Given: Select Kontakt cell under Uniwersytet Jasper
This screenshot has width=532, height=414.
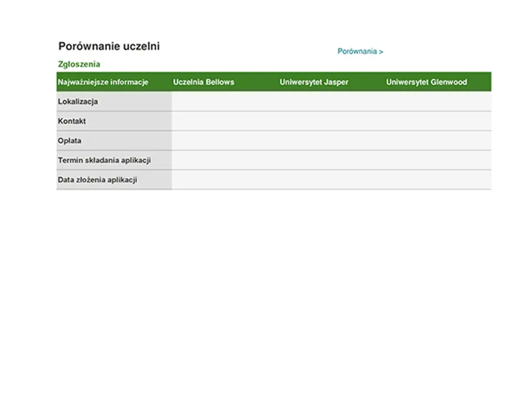Looking at the screenshot, I should 331,122.
